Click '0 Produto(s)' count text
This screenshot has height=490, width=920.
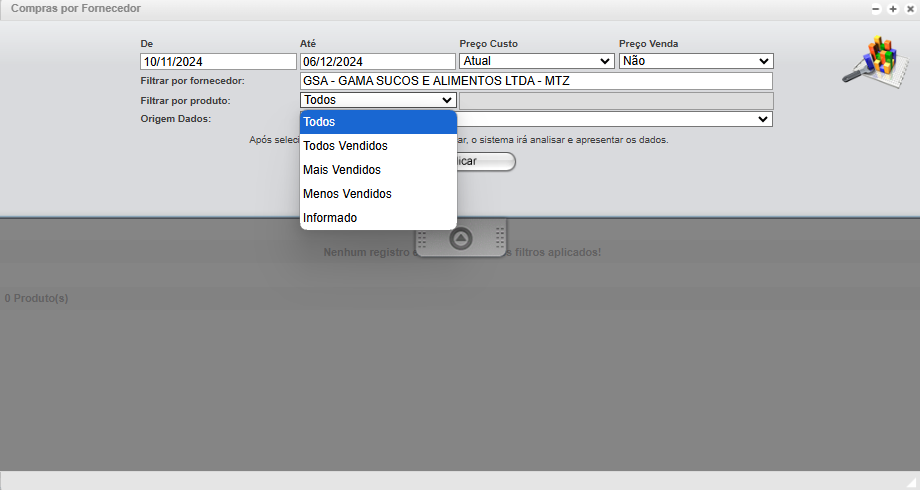(36, 298)
